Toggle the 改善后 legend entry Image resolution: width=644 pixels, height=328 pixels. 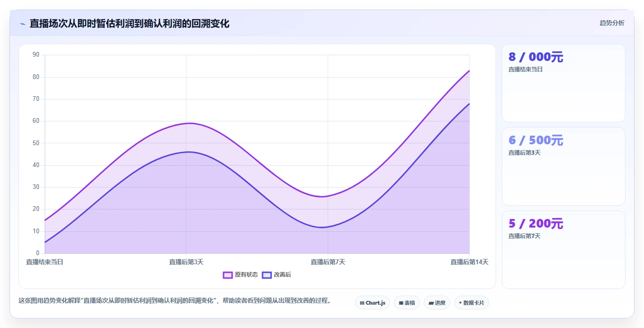276,275
